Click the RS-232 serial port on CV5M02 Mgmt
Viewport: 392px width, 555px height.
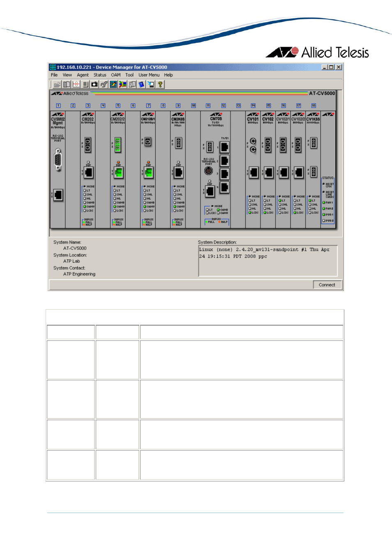click(58, 160)
